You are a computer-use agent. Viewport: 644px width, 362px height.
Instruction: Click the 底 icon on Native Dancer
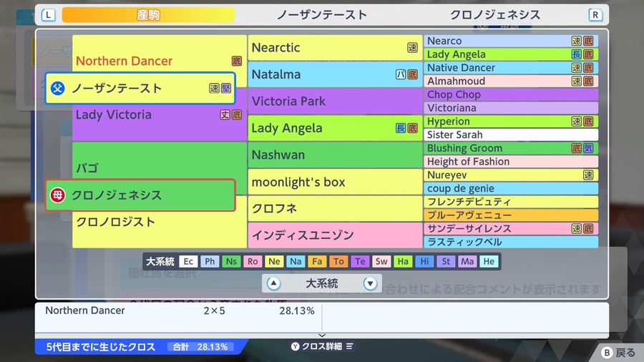[x=588, y=68]
